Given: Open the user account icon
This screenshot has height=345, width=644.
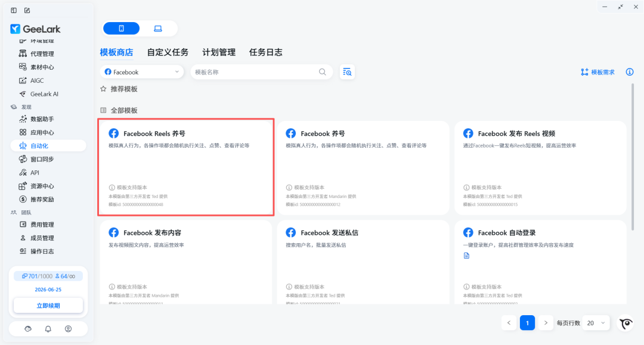Looking at the screenshot, I should pyautogui.click(x=68, y=328).
